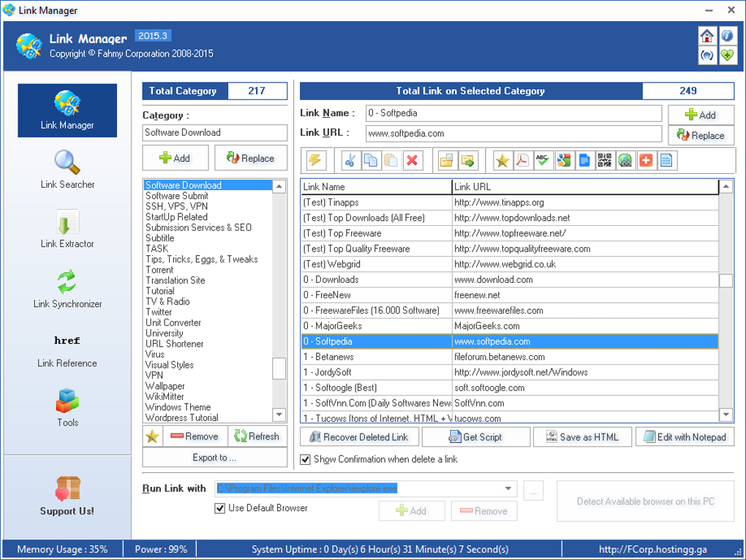The image size is (746, 560).
Task: Click the star button beside Remove
Action: click(152, 436)
